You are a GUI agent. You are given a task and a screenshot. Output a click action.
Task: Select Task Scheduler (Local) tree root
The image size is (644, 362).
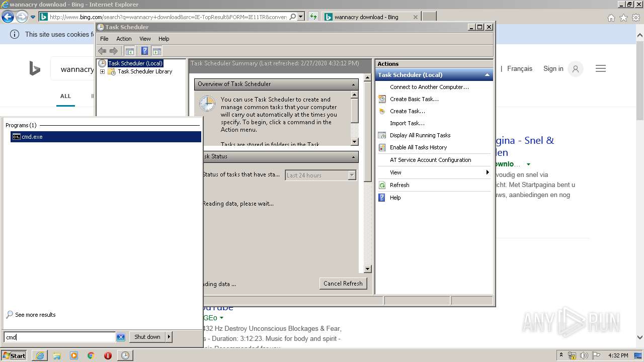135,63
